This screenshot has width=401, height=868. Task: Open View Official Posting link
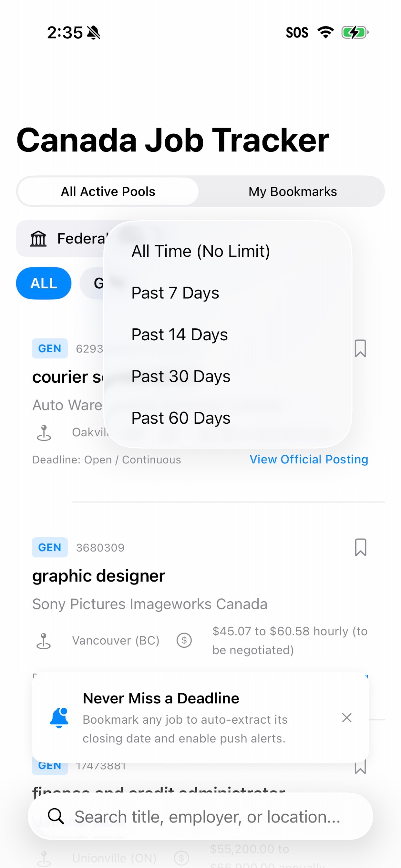point(309,459)
